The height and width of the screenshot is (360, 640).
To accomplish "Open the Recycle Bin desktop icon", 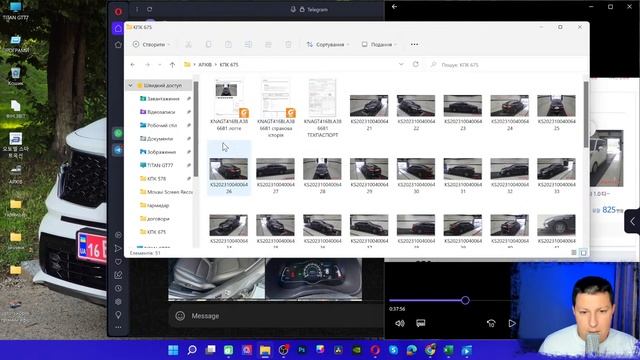I will [x=16, y=76].
